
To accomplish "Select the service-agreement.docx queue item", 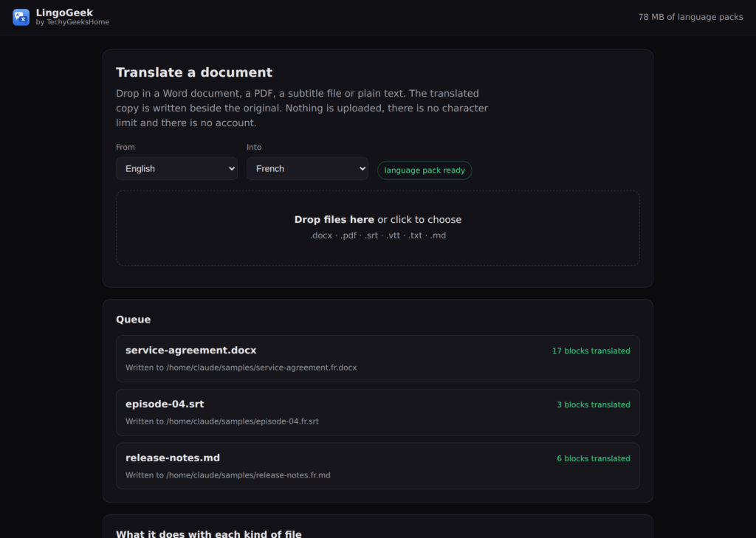I will tap(377, 359).
